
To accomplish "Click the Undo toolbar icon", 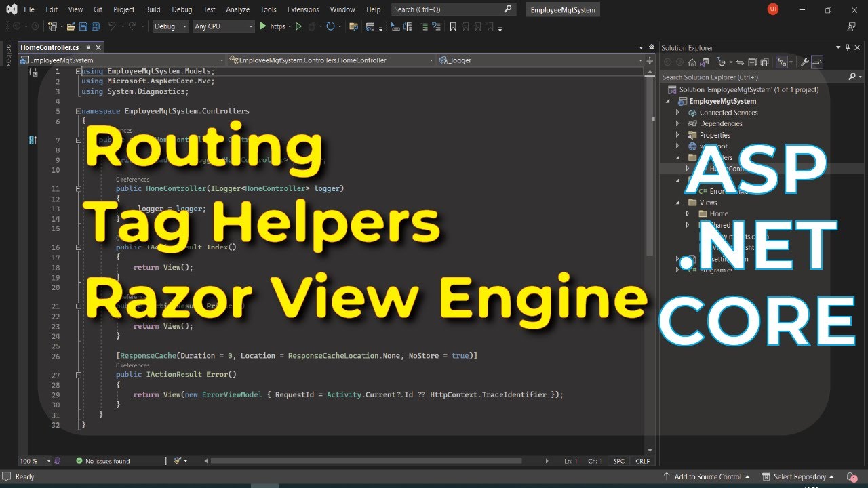I will [113, 26].
